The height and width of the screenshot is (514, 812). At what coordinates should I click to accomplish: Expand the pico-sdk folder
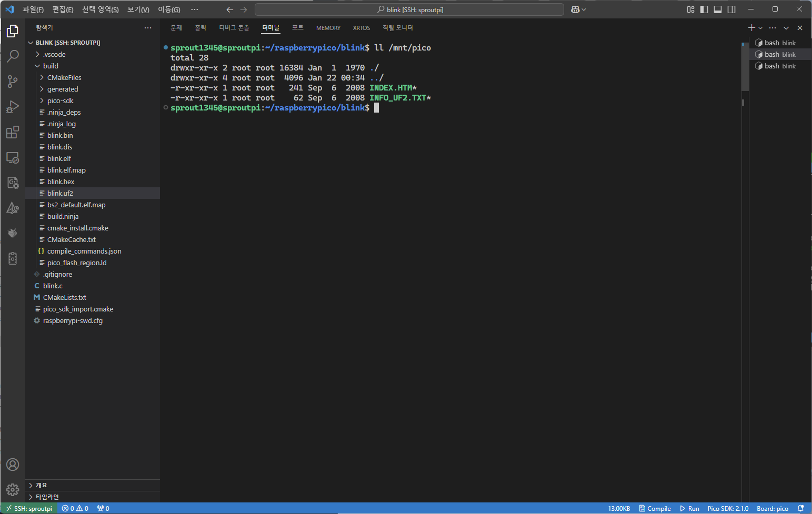click(93, 100)
